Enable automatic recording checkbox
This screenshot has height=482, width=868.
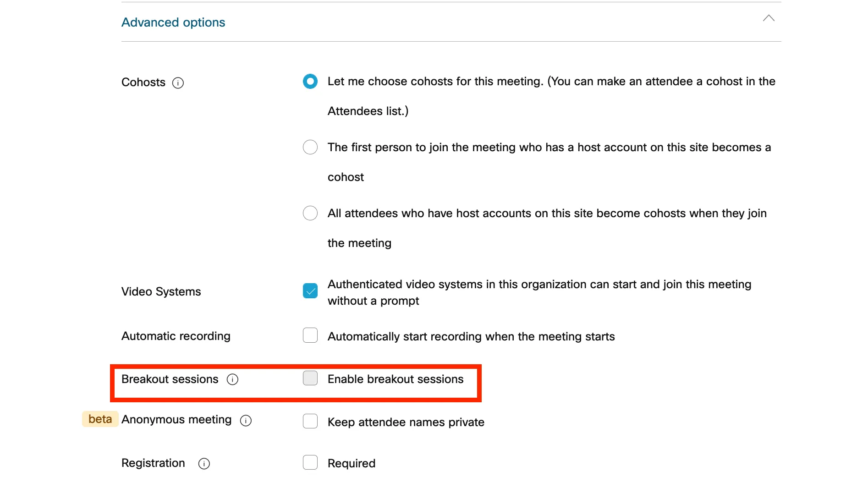[310, 335]
